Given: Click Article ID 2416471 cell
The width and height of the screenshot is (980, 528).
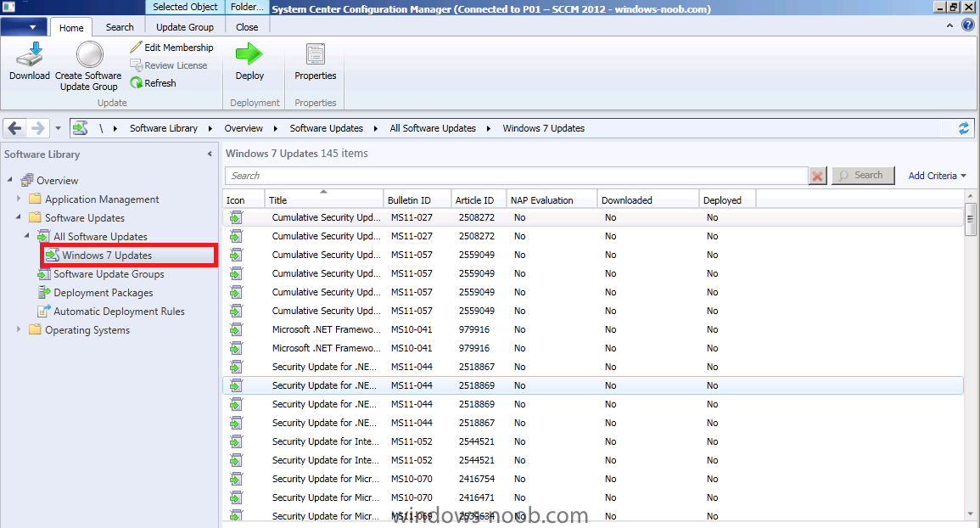Looking at the screenshot, I should click(476, 498).
